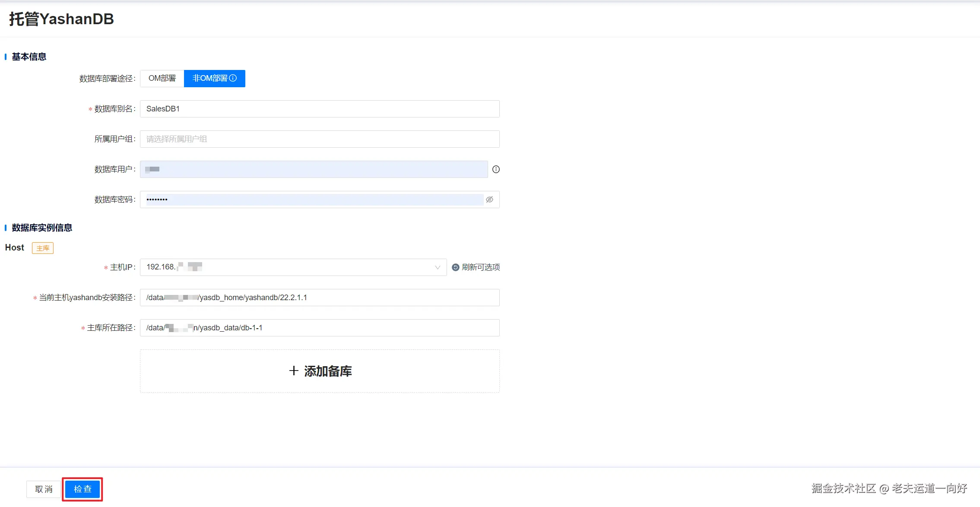
Task: Click the info icon beside database user field
Action: coord(496,169)
